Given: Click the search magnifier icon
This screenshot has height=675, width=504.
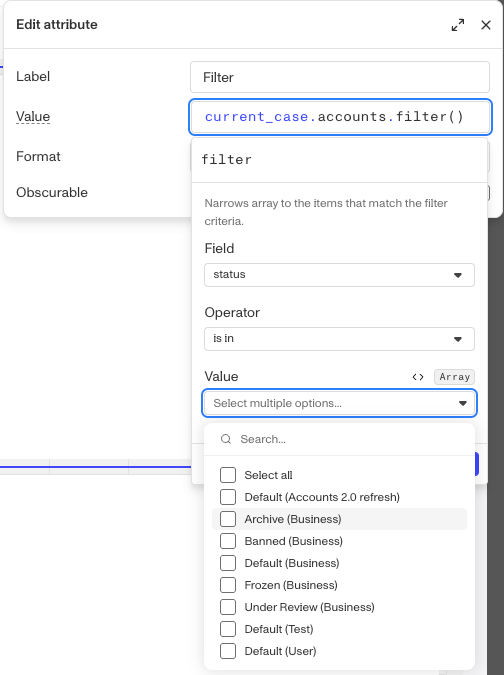Looking at the screenshot, I should 226,439.
